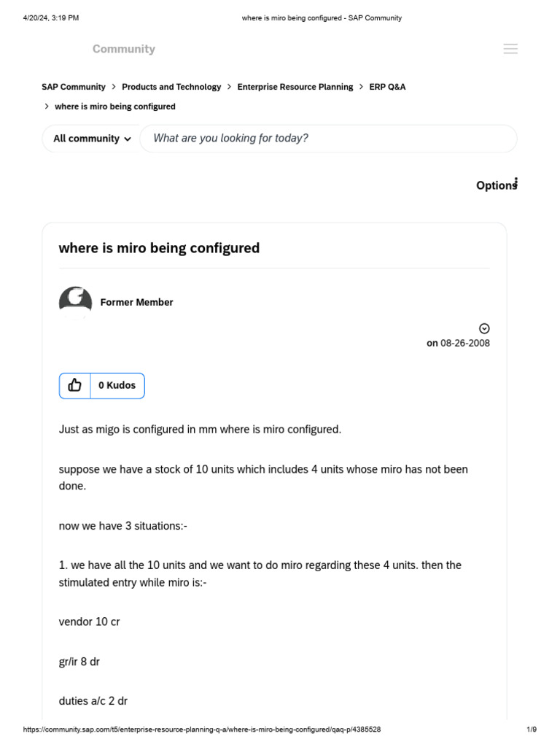Click the post title heading
The image size is (560, 747).
pyautogui.click(x=159, y=248)
